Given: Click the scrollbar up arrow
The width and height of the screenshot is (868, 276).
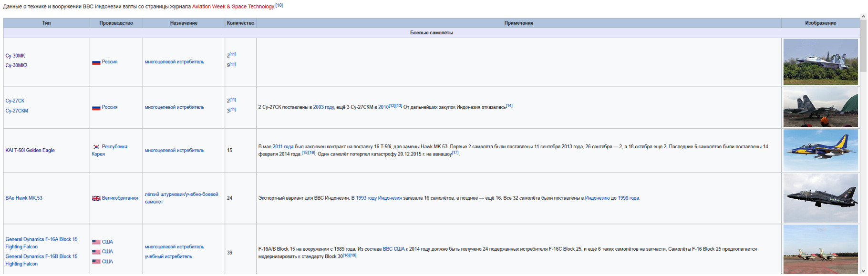Looking at the screenshot, I should point(863,16).
